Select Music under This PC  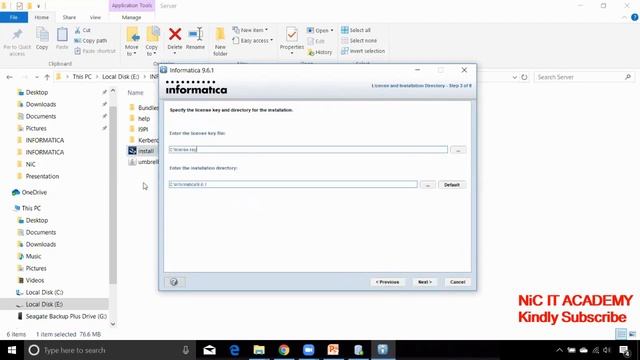[33, 256]
